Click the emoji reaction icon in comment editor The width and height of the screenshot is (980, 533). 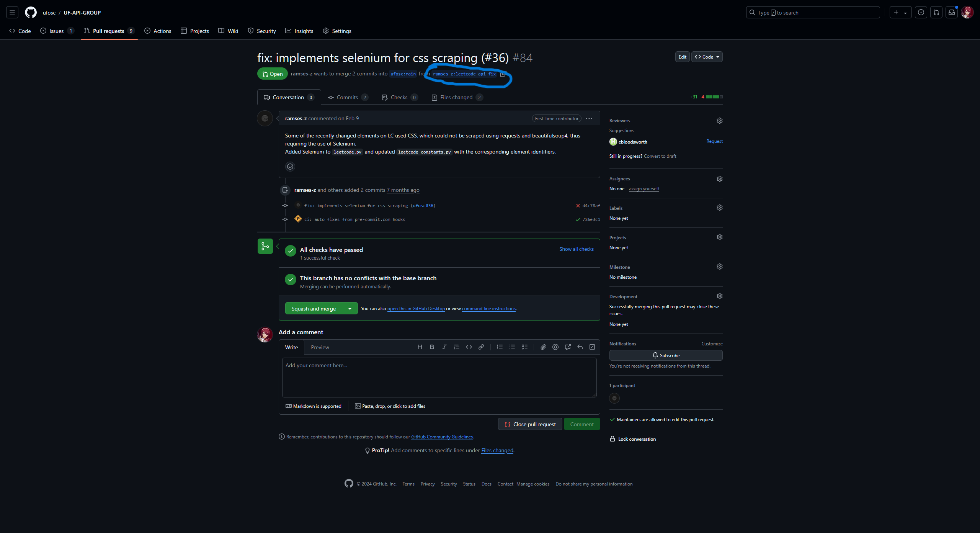click(290, 167)
